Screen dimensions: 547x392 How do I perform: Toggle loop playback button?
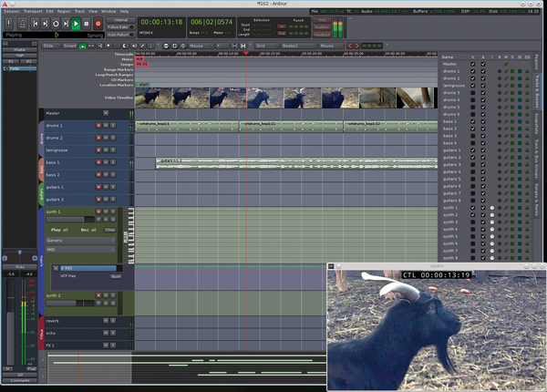point(56,24)
